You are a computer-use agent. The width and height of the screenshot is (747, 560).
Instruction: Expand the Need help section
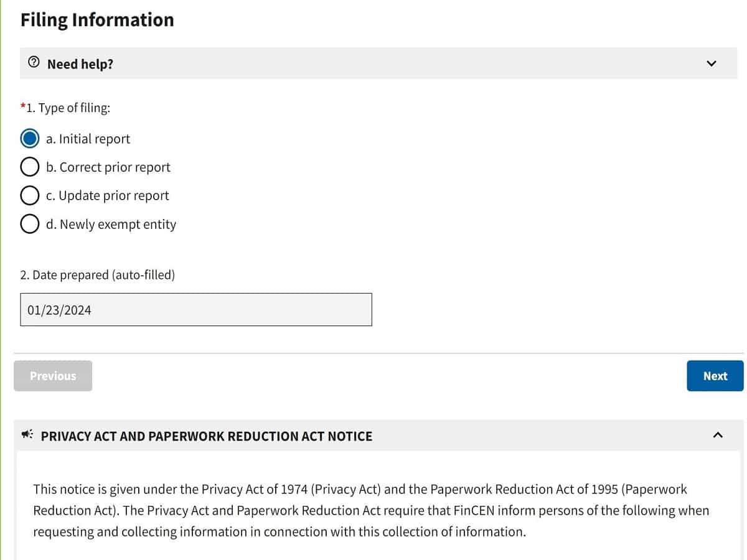(374, 63)
